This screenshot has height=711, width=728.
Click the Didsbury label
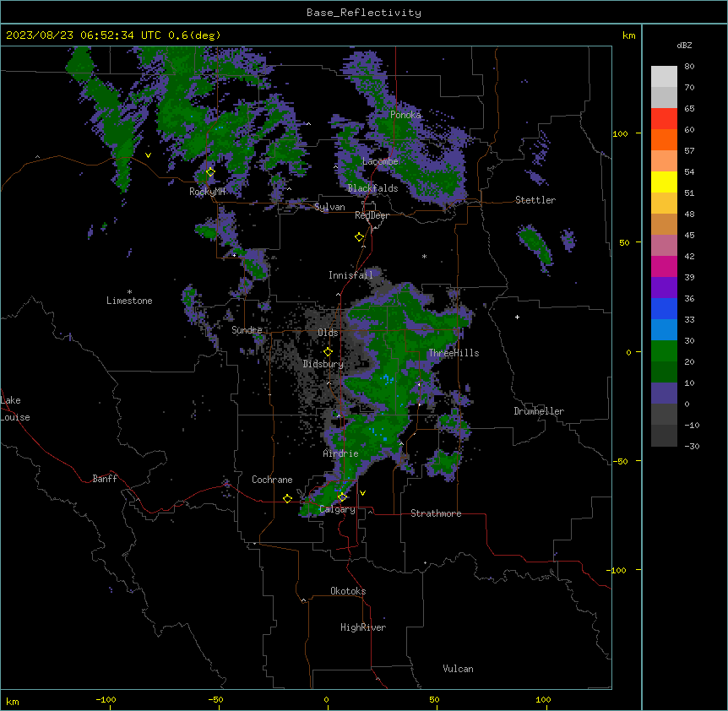(x=323, y=364)
